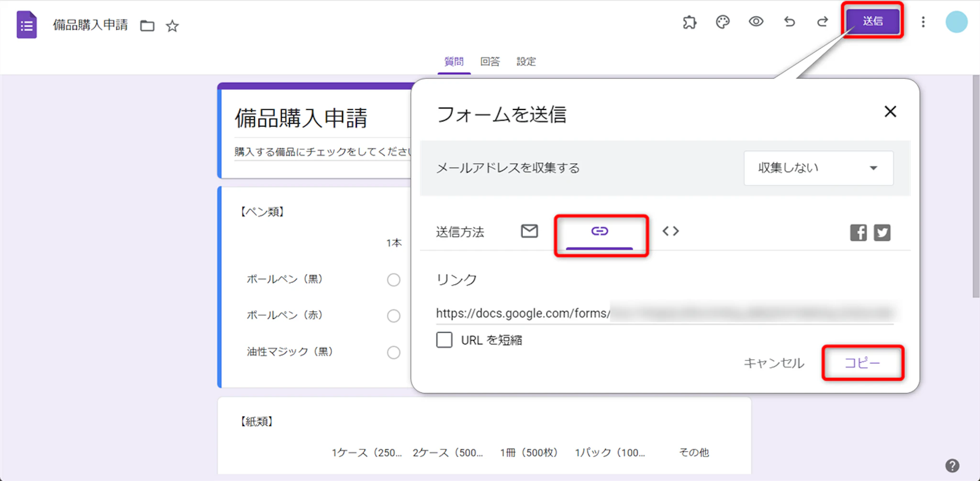Select the email envelope send method

[529, 231]
